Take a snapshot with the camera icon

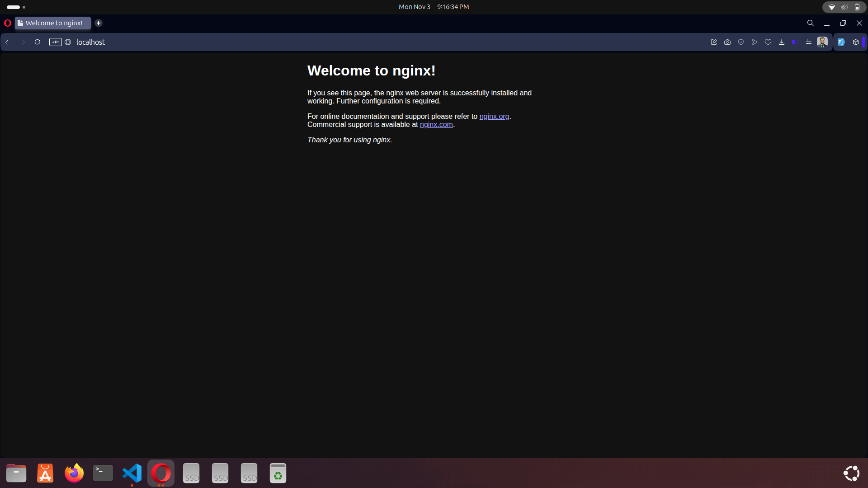(x=727, y=42)
